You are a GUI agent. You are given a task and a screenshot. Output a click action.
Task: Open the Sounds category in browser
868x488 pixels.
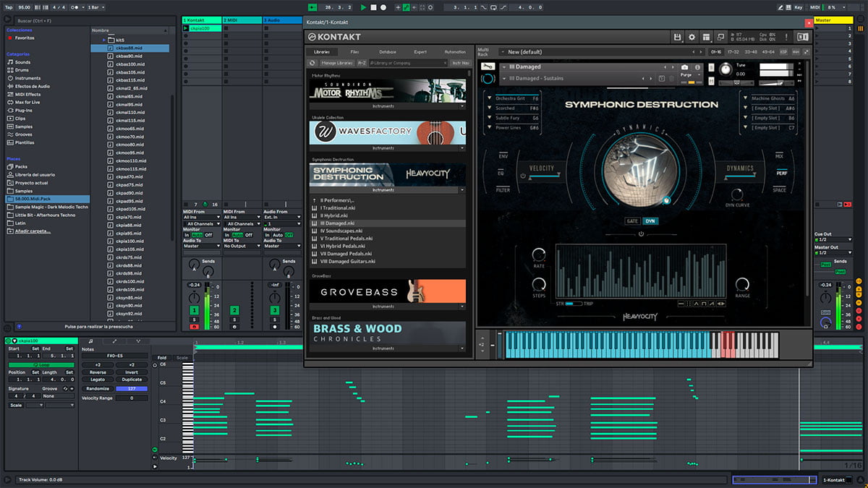pos(22,62)
